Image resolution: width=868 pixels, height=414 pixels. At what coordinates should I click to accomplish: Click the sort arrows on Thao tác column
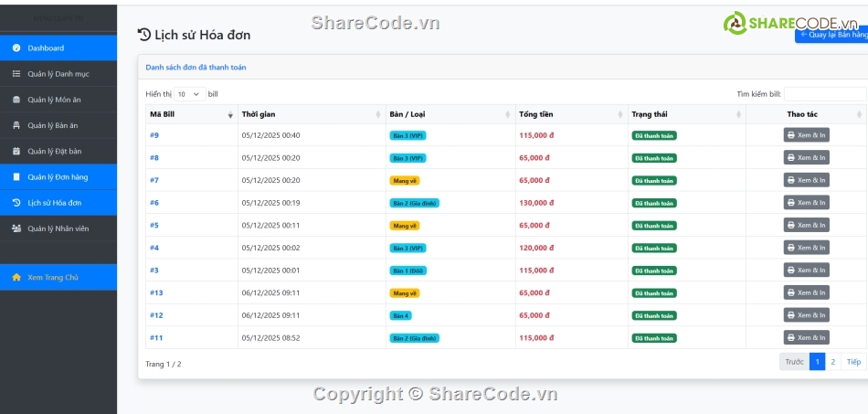[x=859, y=114]
